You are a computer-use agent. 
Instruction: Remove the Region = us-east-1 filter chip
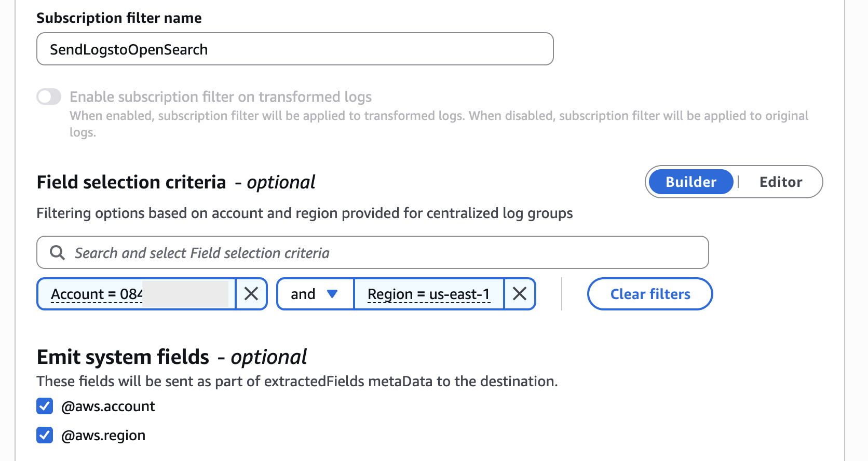tap(519, 294)
